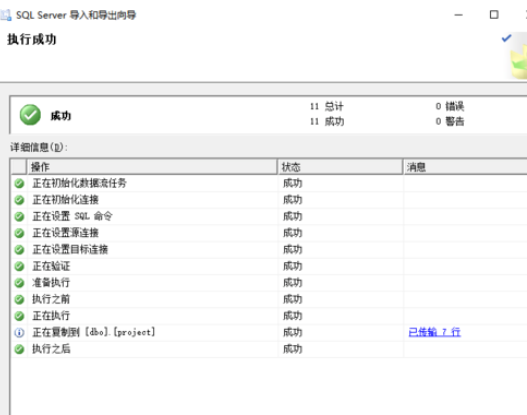This screenshot has height=415, width=527.
Task: Click the 0 警告 summary text
Action: point(450,121)
